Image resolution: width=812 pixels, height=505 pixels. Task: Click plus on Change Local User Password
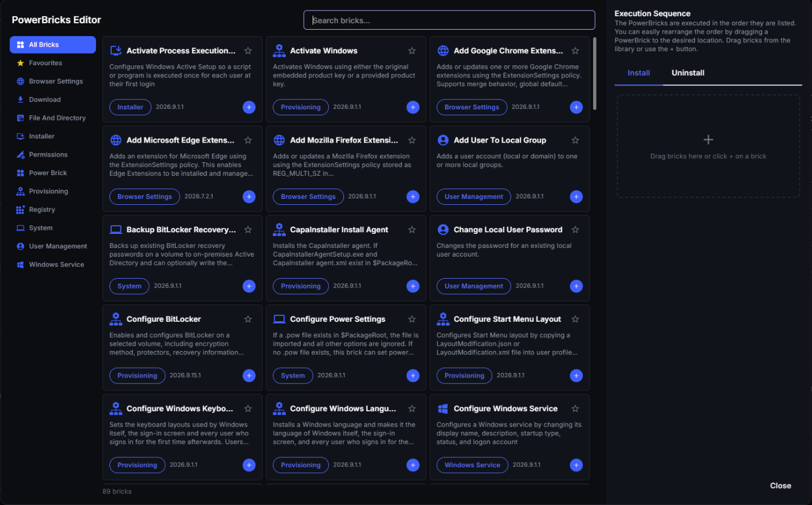coord(576,286)
